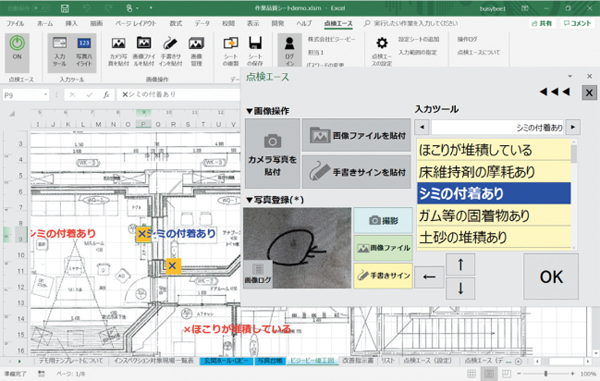
Task: Select list item 床維持剤の摩耗あり
Action: point(494,172)
